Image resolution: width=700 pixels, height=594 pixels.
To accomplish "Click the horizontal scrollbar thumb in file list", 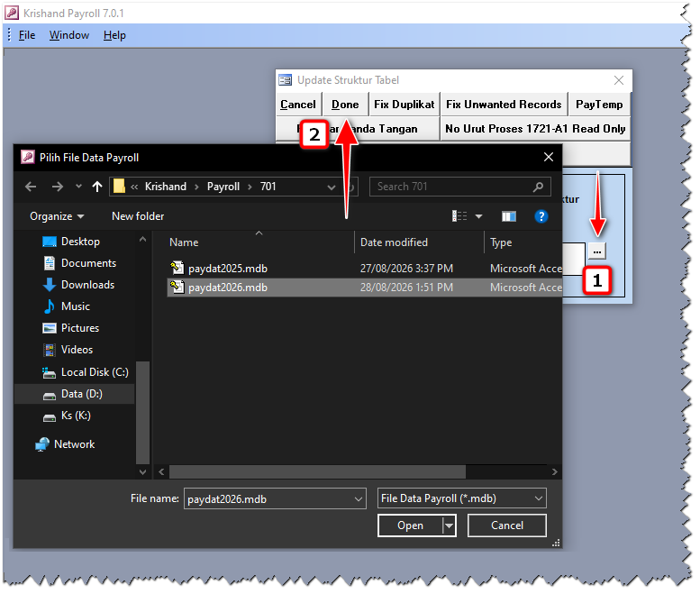I will [317, 472].
